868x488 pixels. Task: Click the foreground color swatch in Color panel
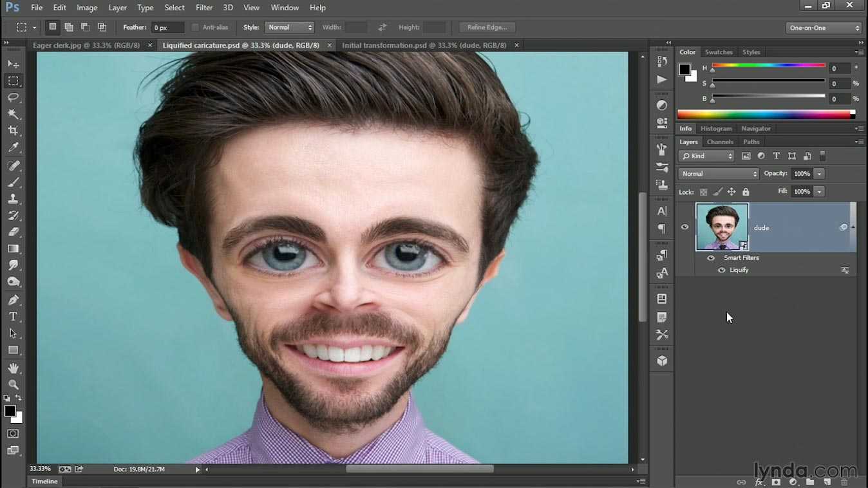(x=684, y=70)
